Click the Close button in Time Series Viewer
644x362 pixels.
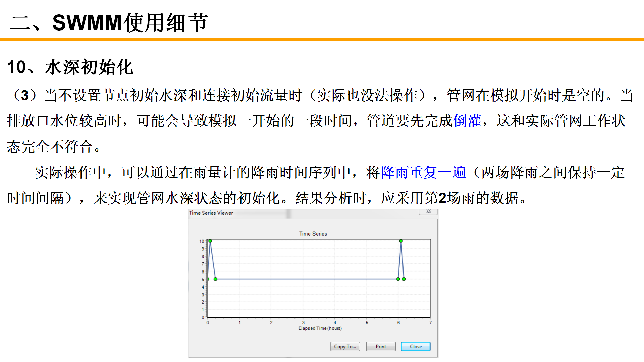click(415, 346)
